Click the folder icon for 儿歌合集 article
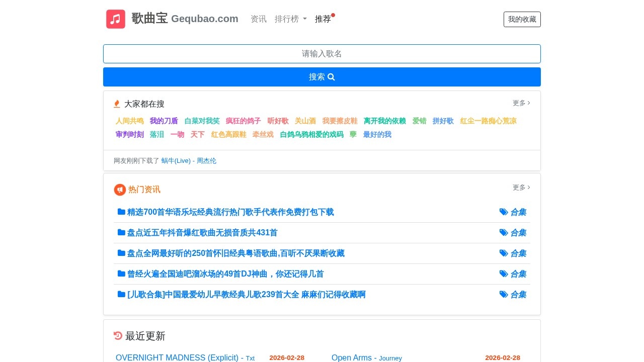This screenshot has width=644, height=362. (121, 295)
